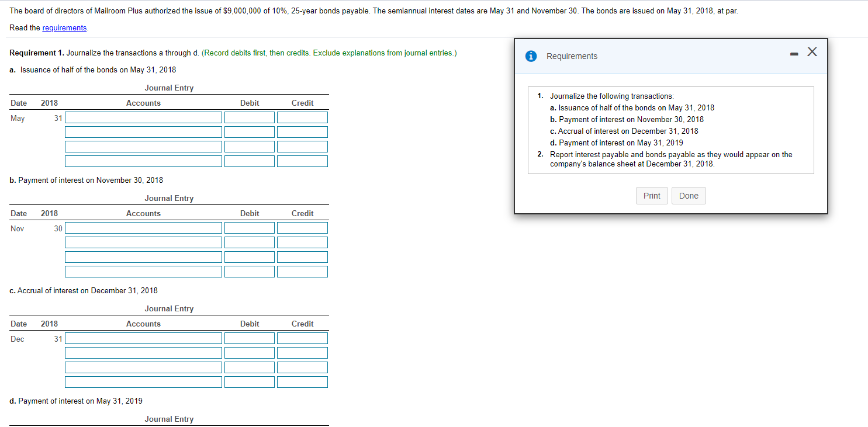Select the second Accounts field of the Nov 30 entry
The height and width of the screenshot is (427, 868).
(144, 242)
